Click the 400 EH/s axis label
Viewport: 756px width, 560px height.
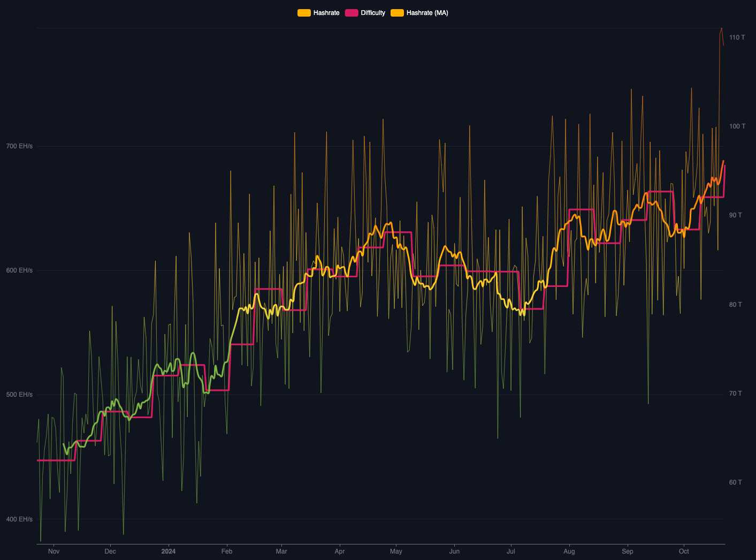point(19,519)
